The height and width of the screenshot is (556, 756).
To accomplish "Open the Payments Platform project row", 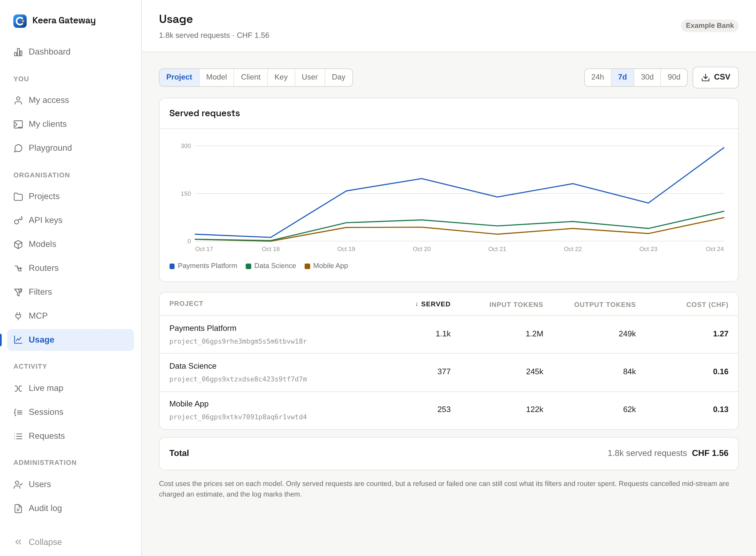I will [x=449, y=334].
